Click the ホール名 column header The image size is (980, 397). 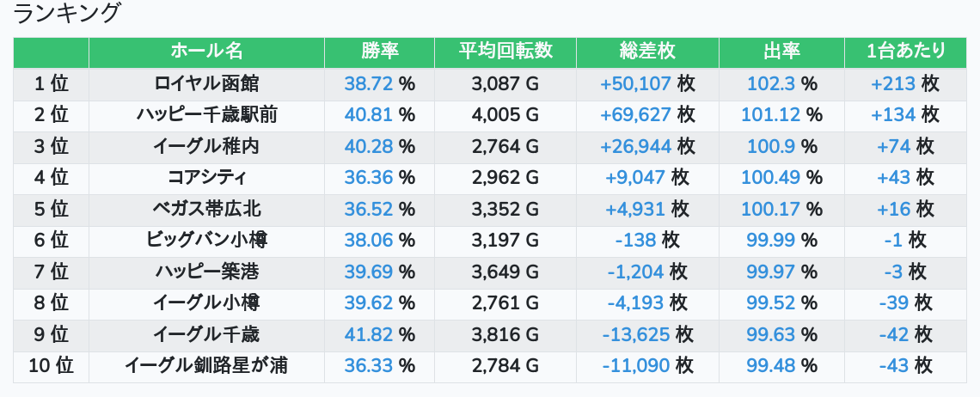pyautogui.click(x=206, y=52)
